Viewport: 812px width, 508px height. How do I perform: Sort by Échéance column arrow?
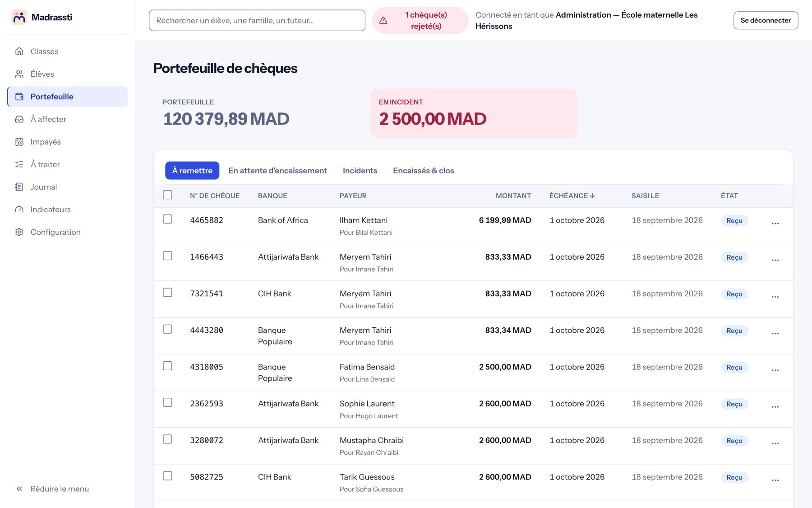592,196
